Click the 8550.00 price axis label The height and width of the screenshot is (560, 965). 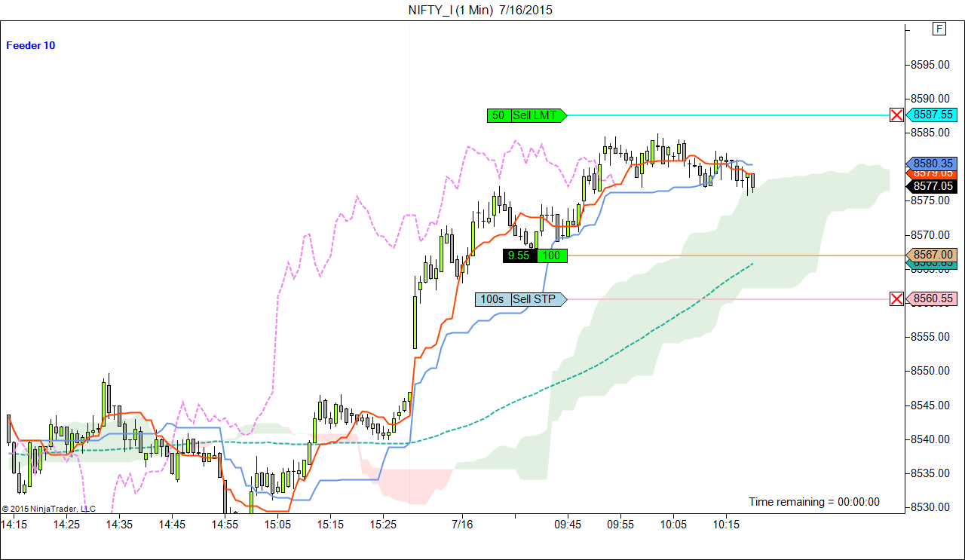(930, 371)
